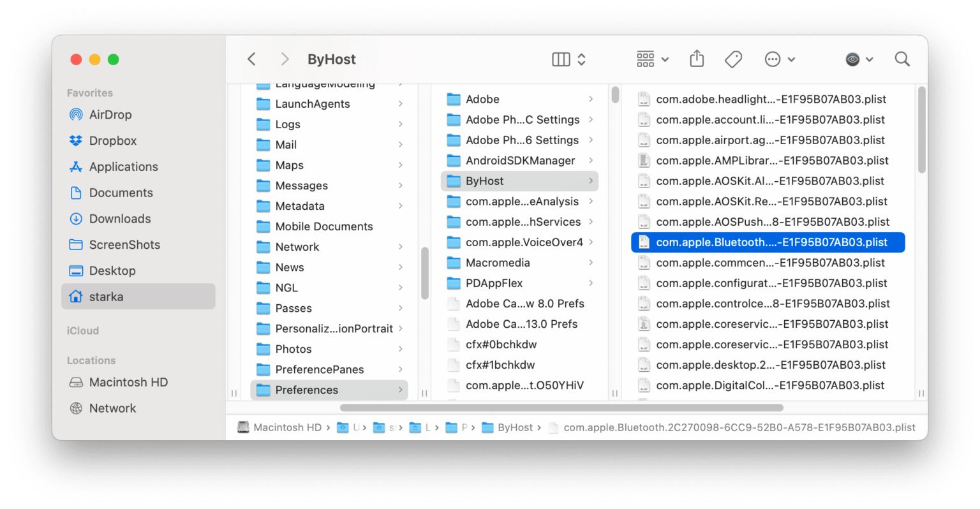Click ByHost in the path bar
980x509 pixels.
(x=507, y=427)
